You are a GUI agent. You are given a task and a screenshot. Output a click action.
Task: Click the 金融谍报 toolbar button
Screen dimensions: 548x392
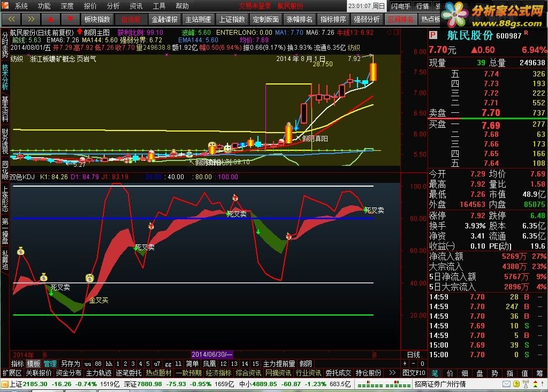click(x=165, y=19)
